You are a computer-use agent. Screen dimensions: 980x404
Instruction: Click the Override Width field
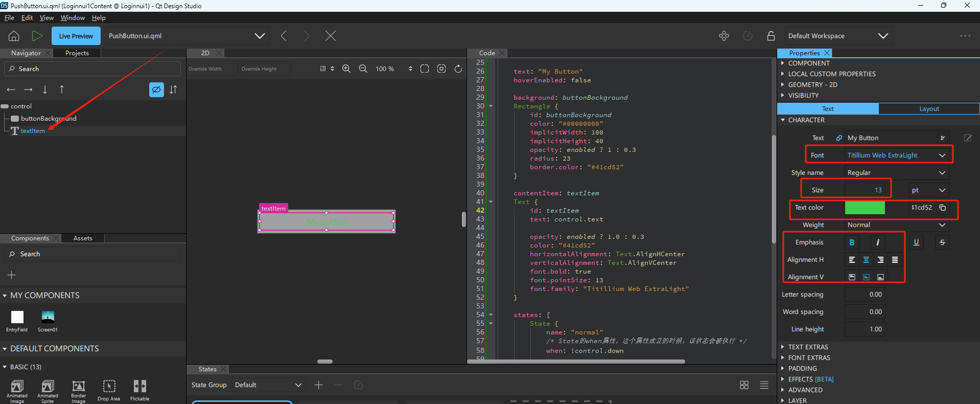[x=212, y=69]
